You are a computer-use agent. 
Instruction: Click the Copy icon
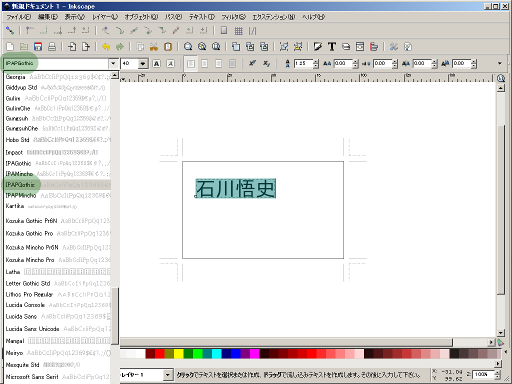click(x=140, y=47)
